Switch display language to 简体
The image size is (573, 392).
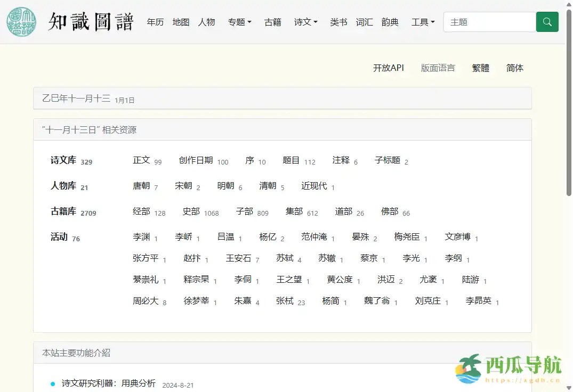pyautogui.click(x=514, y=68)
